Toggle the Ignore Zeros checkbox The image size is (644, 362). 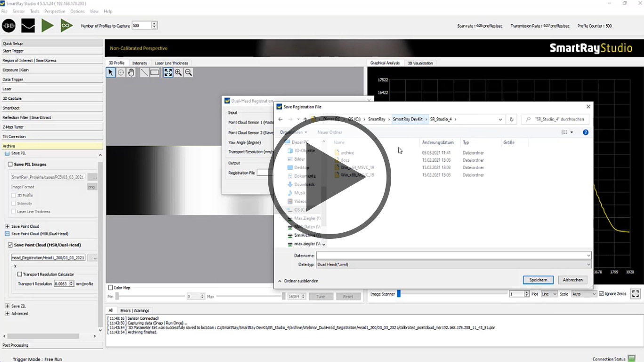click(x=602, y=294)
